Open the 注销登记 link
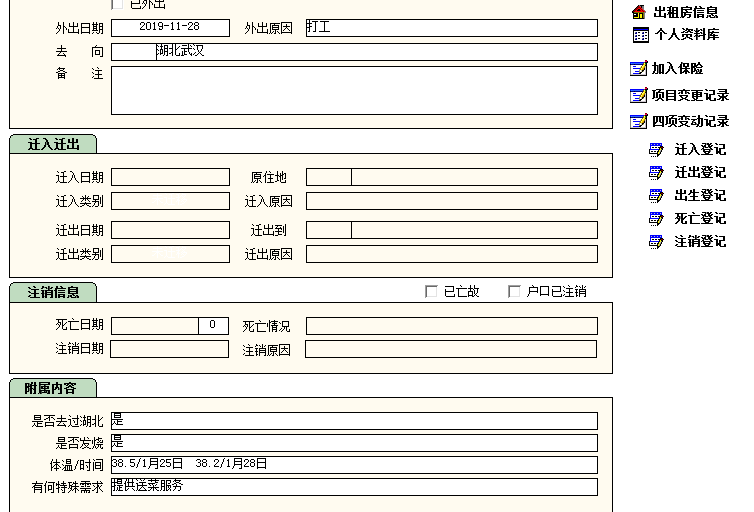 click(x=699, y=242)
